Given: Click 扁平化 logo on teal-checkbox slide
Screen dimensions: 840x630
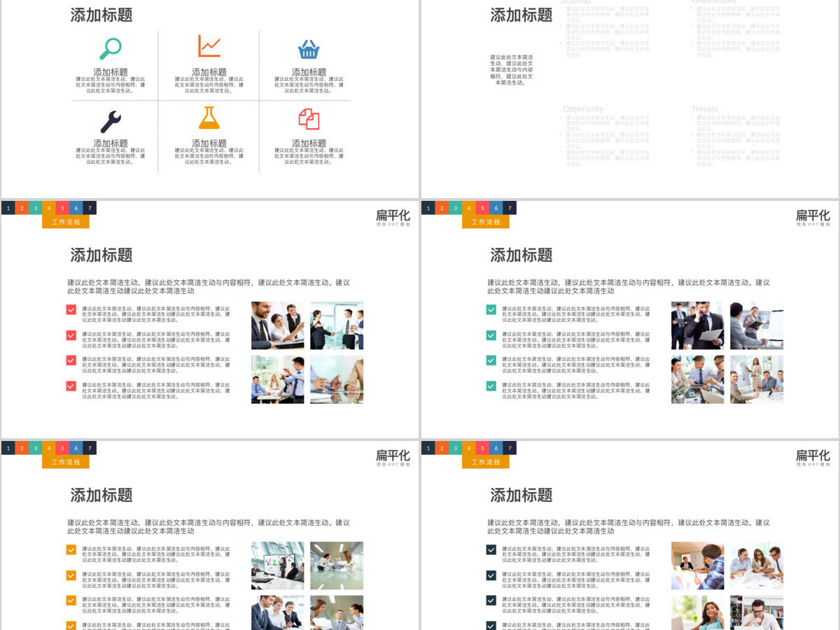Looking at the screenshot, I should pos(813,218).
